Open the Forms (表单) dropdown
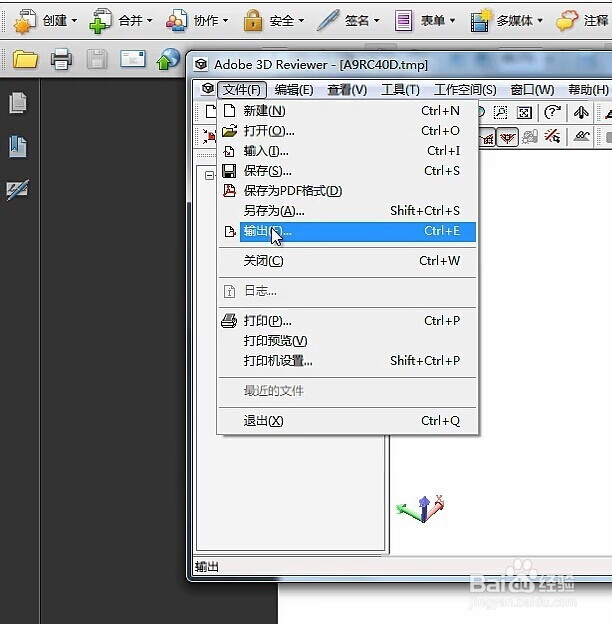The height and width of the screenshot is (624, 612). point(425,21)
